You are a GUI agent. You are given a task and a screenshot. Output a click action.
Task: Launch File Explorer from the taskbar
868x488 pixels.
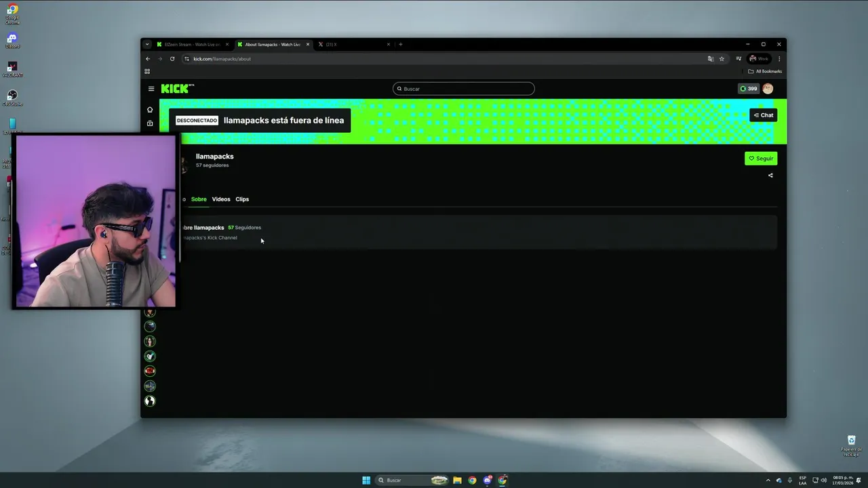pos(457,481)
